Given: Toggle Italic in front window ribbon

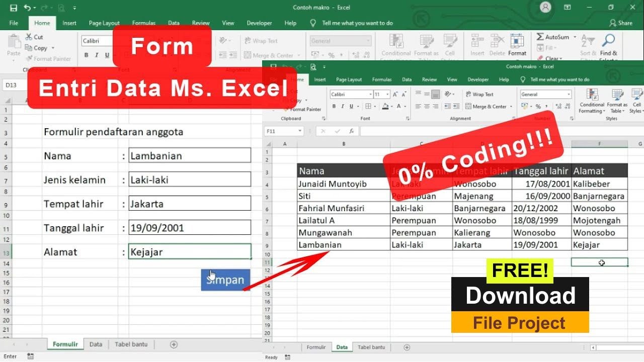Looking at the screenshot, I should click(x=343, y=107).
